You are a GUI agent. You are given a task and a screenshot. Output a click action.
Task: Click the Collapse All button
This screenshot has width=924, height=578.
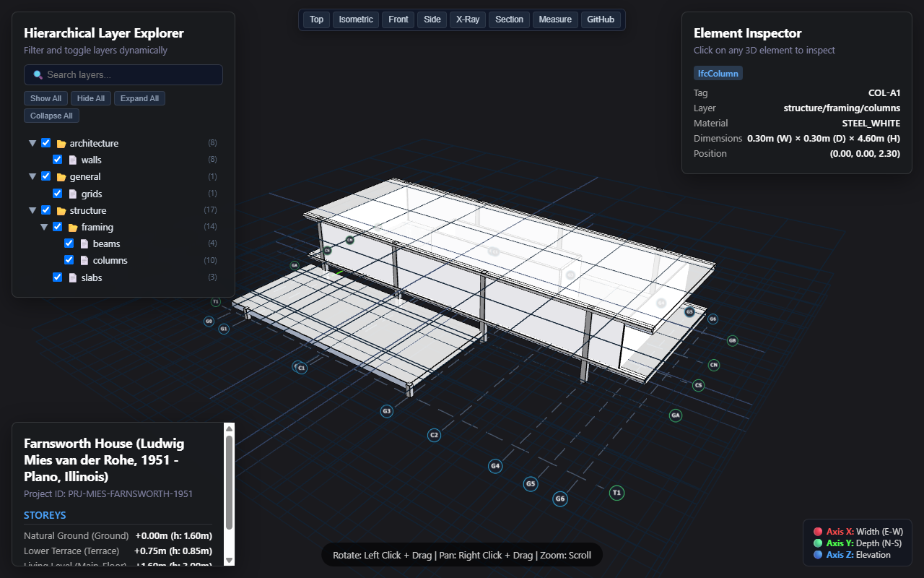click(52, 116)
